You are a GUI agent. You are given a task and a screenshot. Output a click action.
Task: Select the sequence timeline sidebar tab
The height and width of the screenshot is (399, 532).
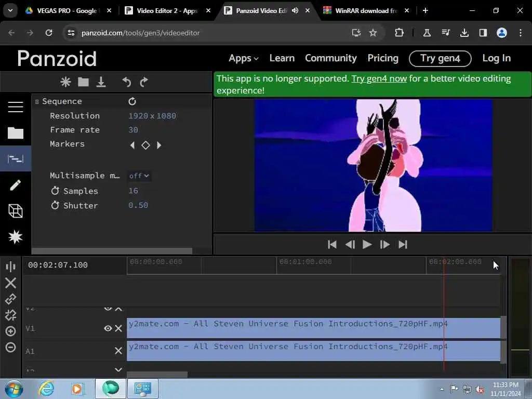[x=16, y=158]
